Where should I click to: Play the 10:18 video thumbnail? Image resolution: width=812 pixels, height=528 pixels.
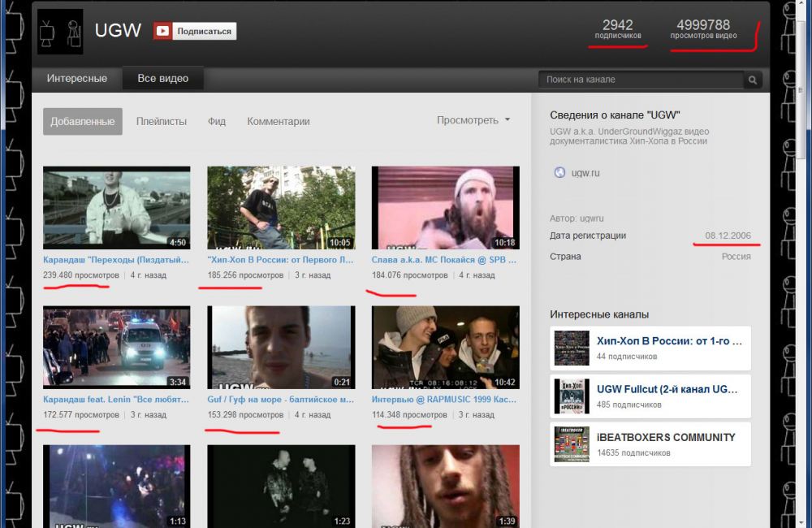(x=445, y=208)
